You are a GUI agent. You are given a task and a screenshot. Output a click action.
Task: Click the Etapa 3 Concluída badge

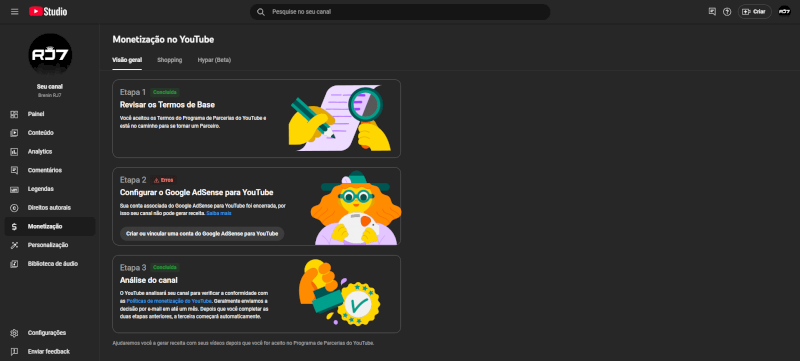click(165, 267)
